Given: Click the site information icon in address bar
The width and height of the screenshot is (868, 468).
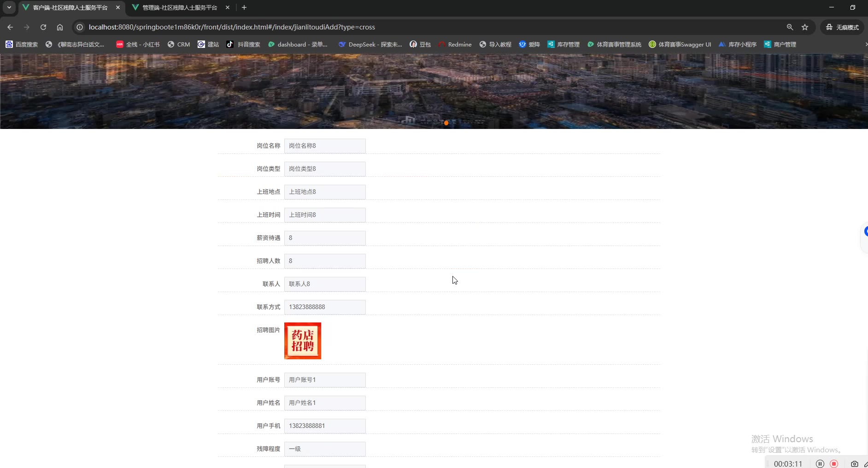Looking at the screenshot, I should (x=80, y=27).
